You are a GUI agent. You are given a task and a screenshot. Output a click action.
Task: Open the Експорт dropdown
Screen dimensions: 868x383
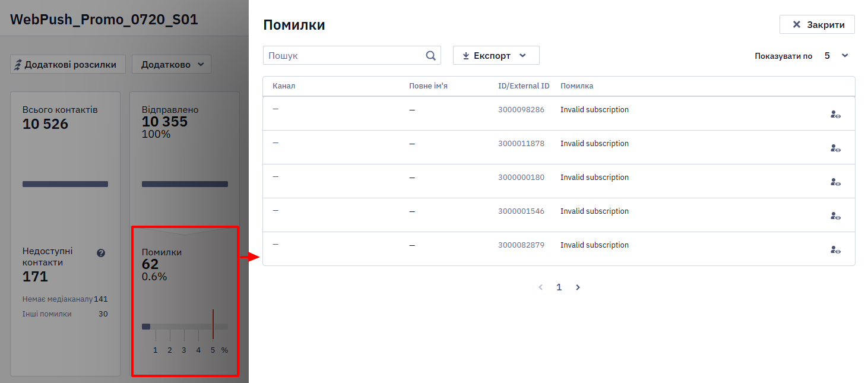(x=496, y=55)
